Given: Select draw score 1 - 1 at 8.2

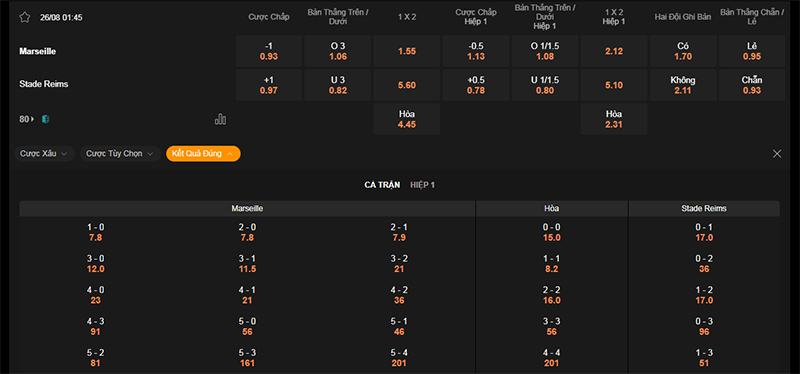Looking at the screenshot, I should pyautogui.click(x=552, y=264).
